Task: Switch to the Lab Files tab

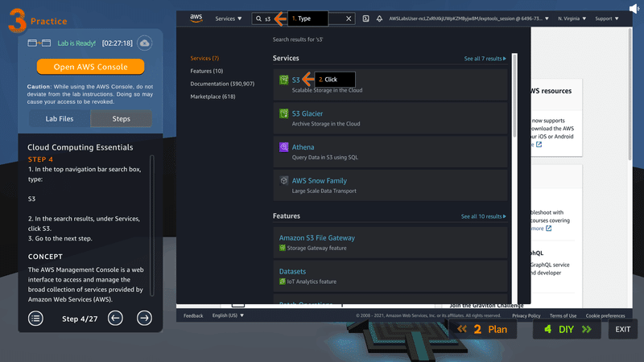Action: [x=60, y=118]
